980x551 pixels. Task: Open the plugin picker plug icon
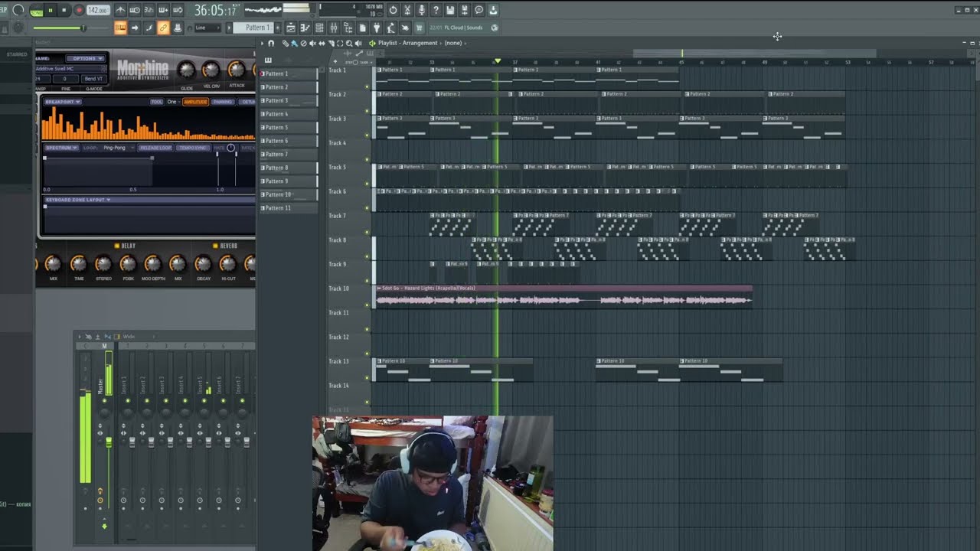click(x=376, y=28)
